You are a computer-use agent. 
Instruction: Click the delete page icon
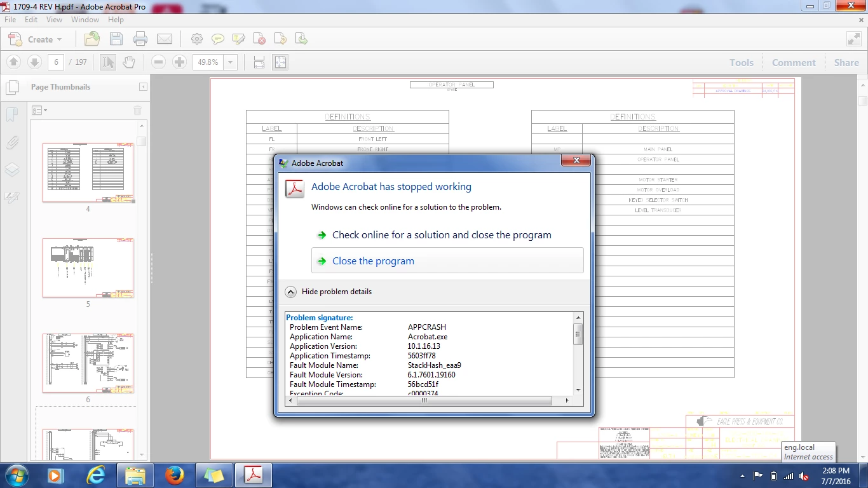(x=259, y=39)
